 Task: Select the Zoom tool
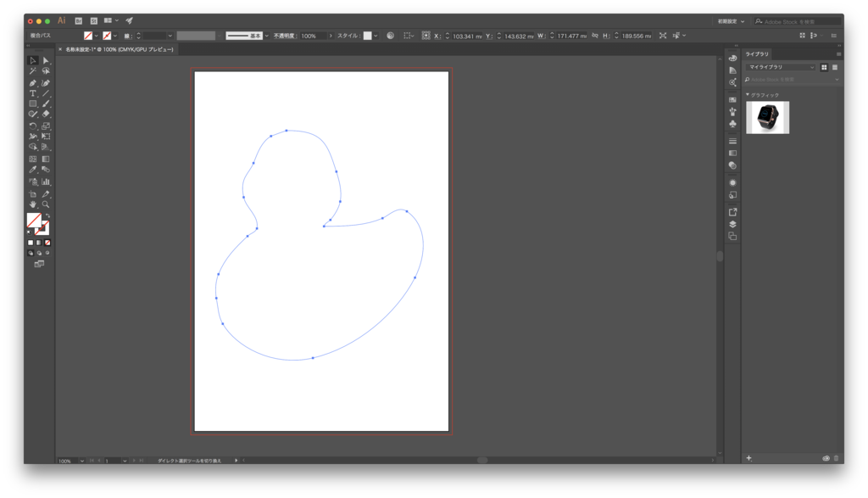(46, 204)
